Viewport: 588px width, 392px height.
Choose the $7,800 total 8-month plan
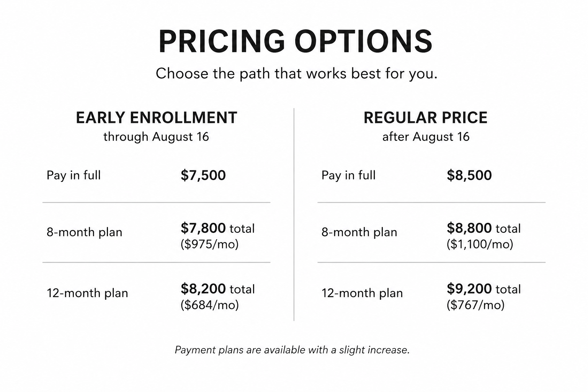pyautogui.click(x=217, y=229)
